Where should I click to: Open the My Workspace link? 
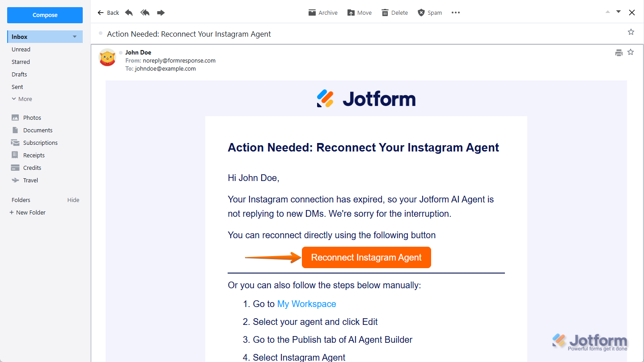pos(306,304)
